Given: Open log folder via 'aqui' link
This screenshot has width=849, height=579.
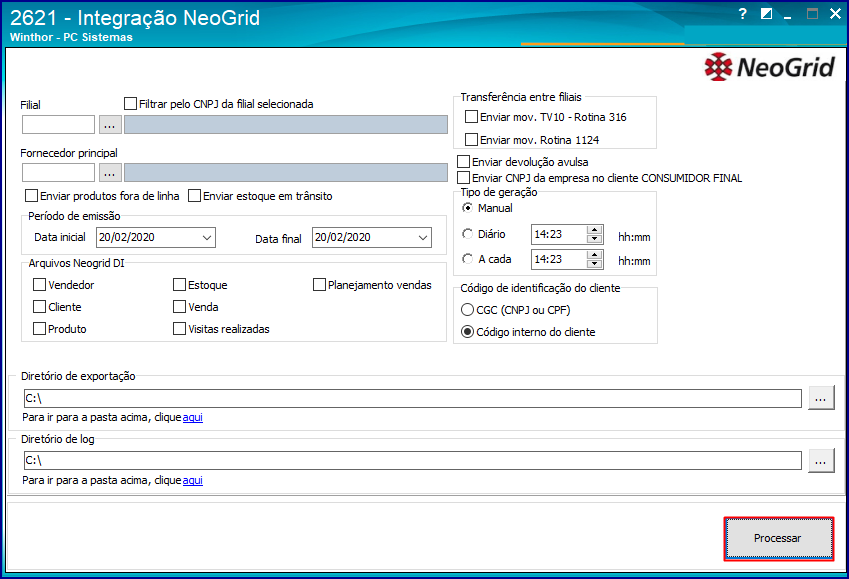Looking at the screenshot, I should click(193, 480).
